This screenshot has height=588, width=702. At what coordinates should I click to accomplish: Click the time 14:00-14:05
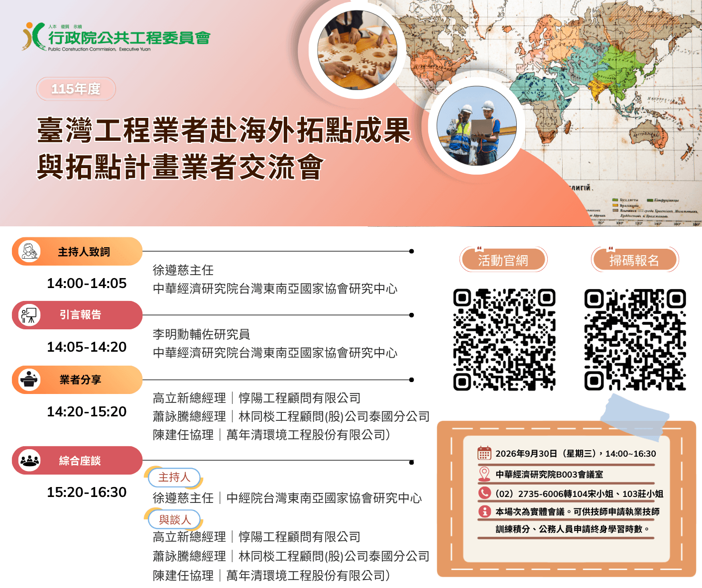click(x=87, y=284)
